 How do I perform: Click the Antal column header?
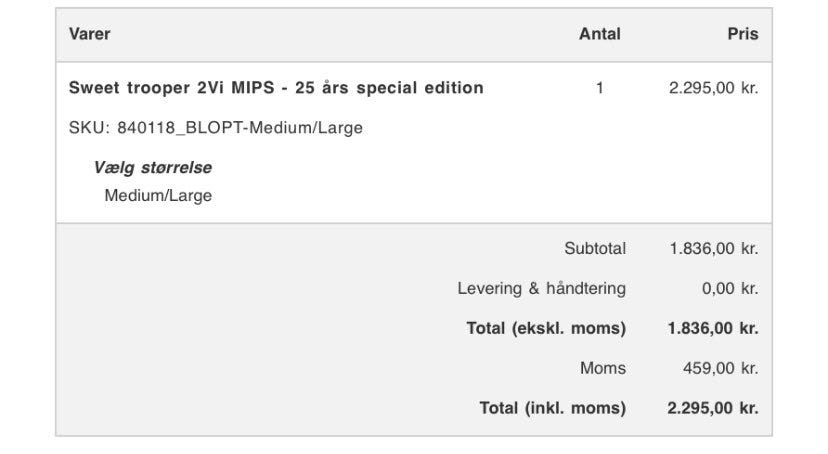pos(599,34)
